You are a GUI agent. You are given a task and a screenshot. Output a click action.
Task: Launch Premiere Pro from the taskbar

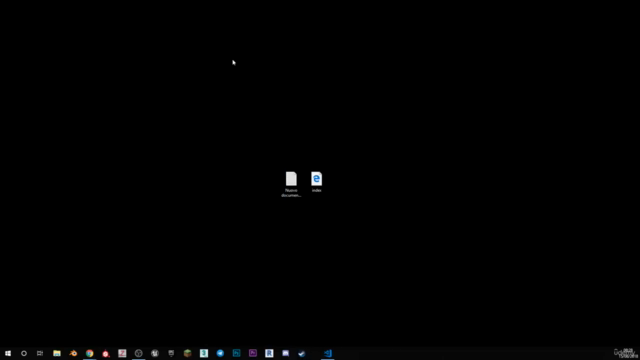(253, 353)
